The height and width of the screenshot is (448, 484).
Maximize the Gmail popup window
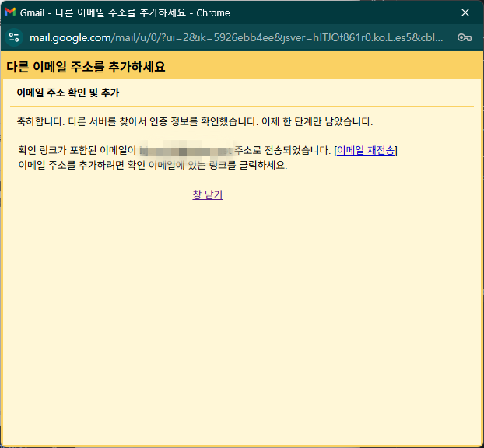click(429, 12)
